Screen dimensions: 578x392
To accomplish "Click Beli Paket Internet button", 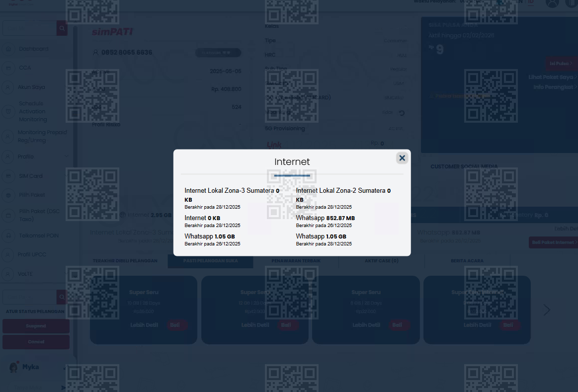I will click(554, 242).
